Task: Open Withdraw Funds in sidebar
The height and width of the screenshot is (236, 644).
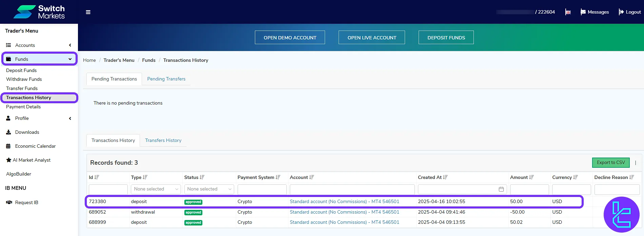Action: click(x=24, y=79)
